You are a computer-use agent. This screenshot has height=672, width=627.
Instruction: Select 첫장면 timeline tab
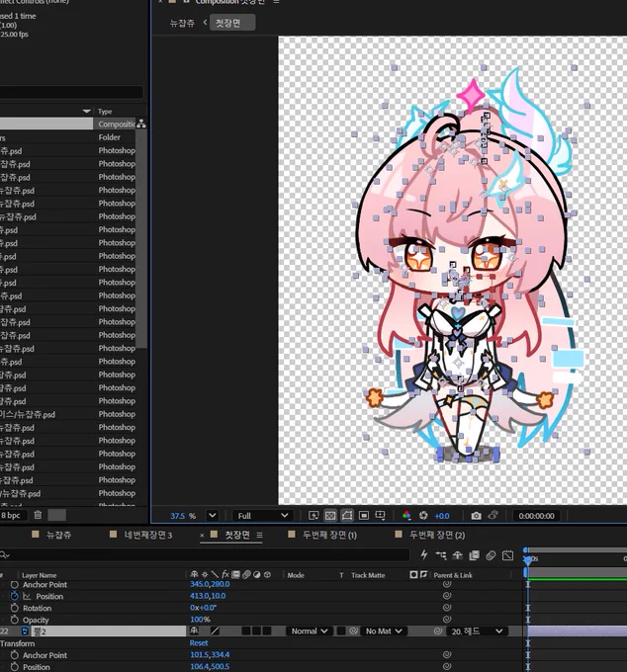(237, 535)
